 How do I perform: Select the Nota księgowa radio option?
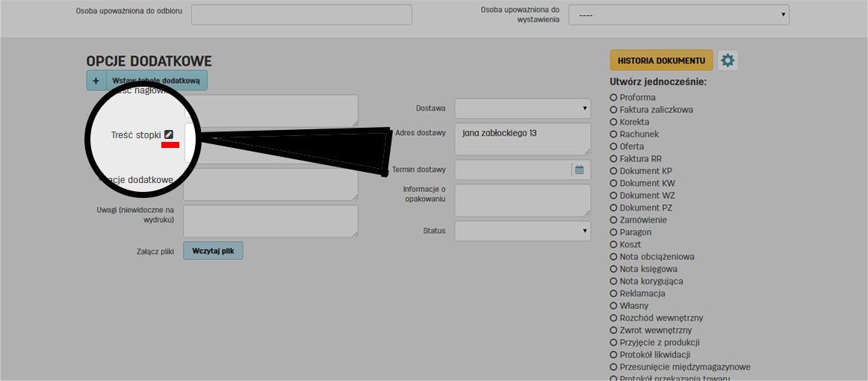click(614, 269)
